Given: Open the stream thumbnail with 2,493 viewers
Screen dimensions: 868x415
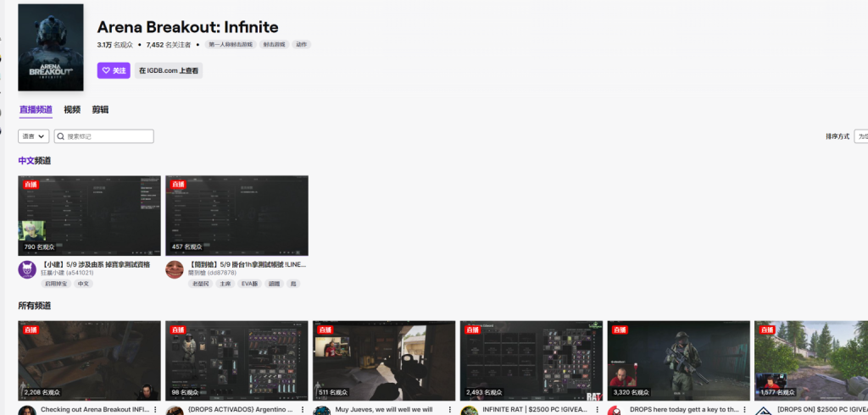Looking at the screenshot, I should tap(531, 361).
